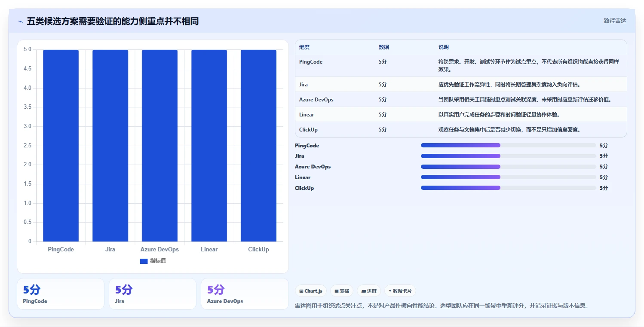Click the Jira description about 工作流弹性
The height and width of the screenshot is (327, 644).
(509, 85)
